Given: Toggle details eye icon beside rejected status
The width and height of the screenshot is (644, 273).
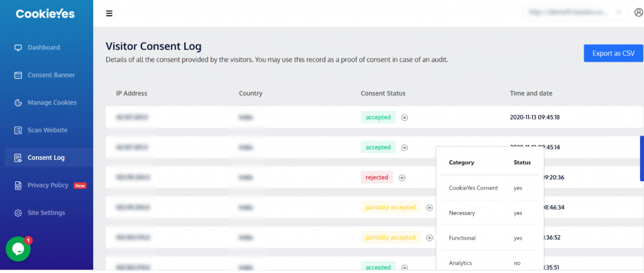Looking at the screenshot, I should pyautogui.click(x=402, y=178).
